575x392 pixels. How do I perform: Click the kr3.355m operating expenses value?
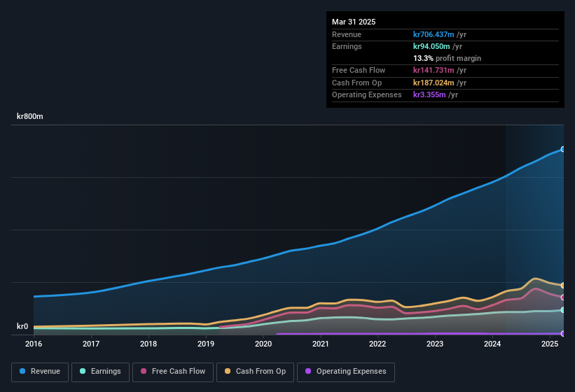(429, 94)
